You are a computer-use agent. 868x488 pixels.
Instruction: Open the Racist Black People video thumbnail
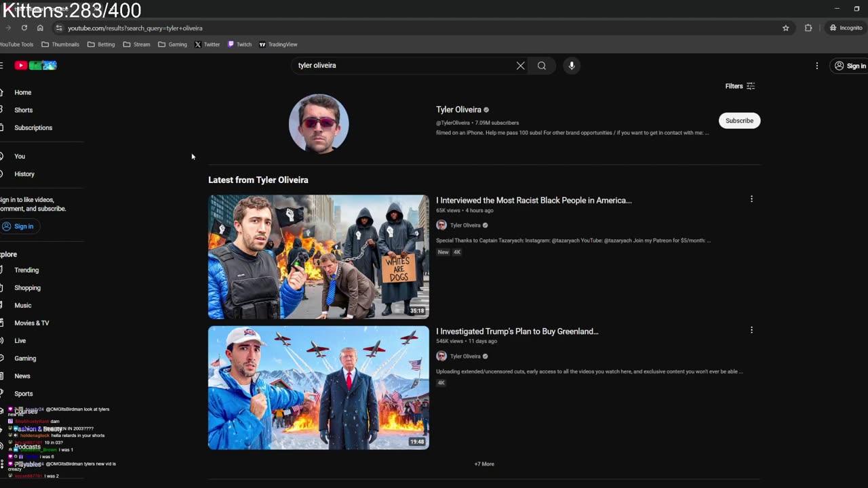coord(319,257)
